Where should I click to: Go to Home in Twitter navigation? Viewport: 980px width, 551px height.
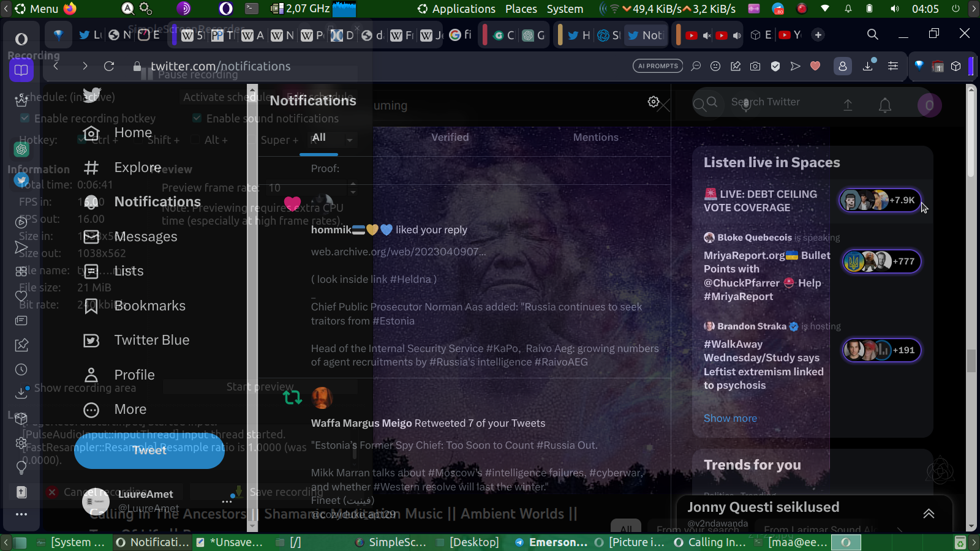click(x=118, y=132)
